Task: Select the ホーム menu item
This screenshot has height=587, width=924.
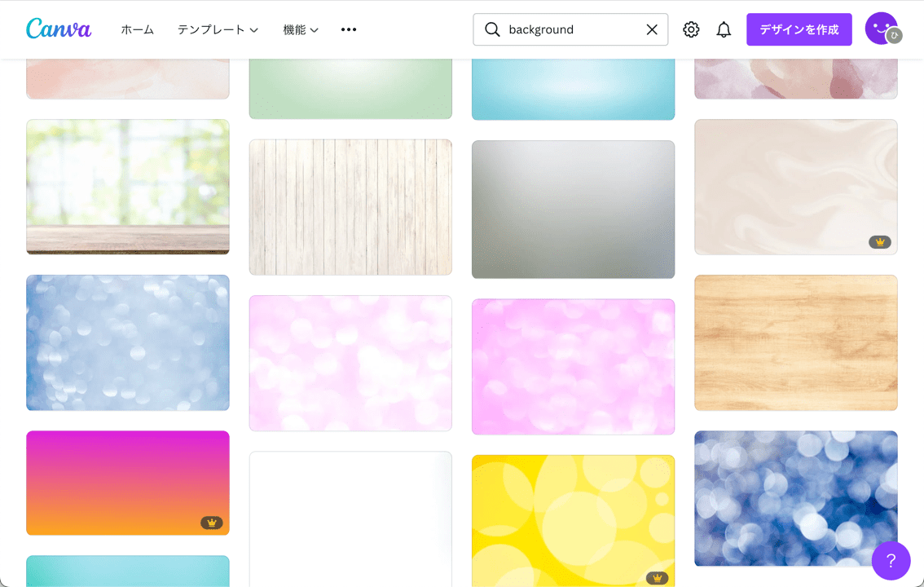Action: click(137, 29)
